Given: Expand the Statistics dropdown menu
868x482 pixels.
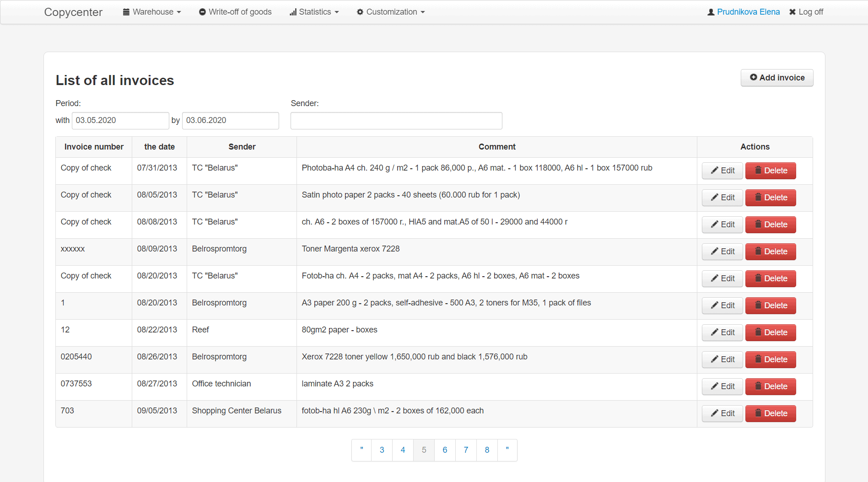Looking at the screenshot, I should click(x=314, y=12).
